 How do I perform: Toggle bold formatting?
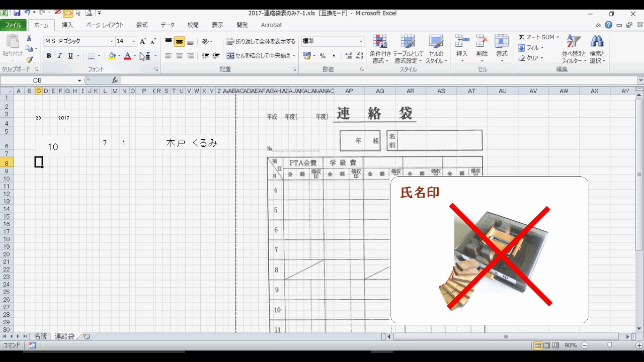[49, 56]
